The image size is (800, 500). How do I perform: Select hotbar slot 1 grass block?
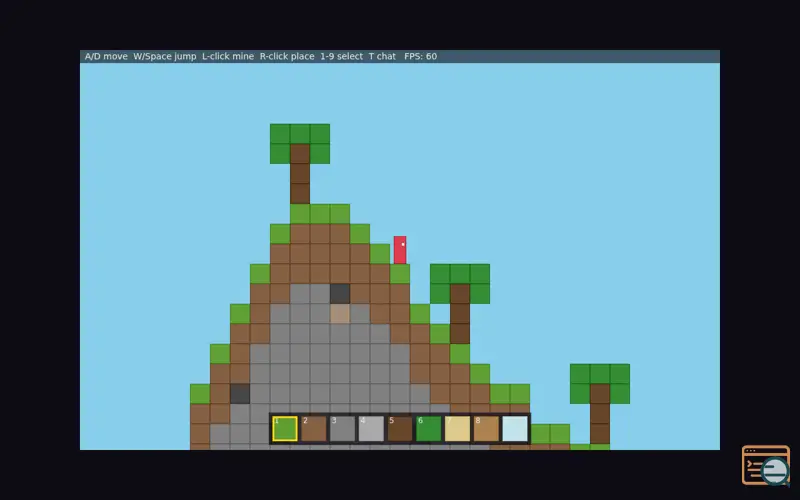click(285, 429)
